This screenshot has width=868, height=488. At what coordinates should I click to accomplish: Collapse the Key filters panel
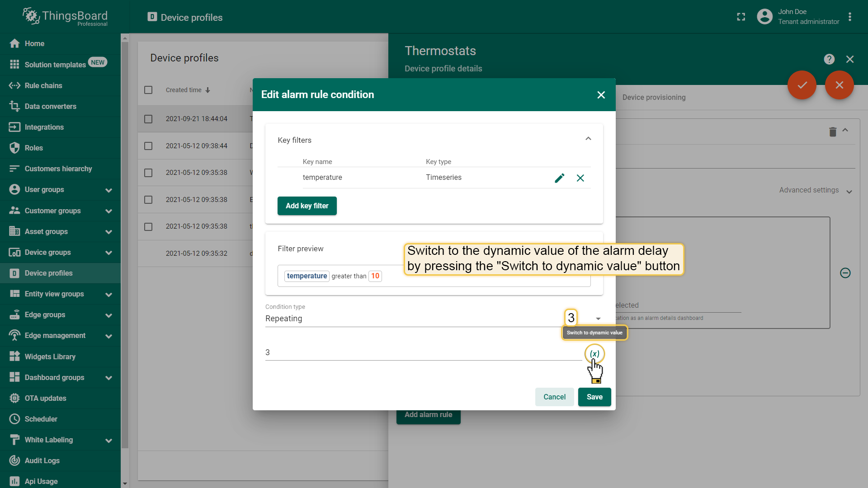click(588, 139)
